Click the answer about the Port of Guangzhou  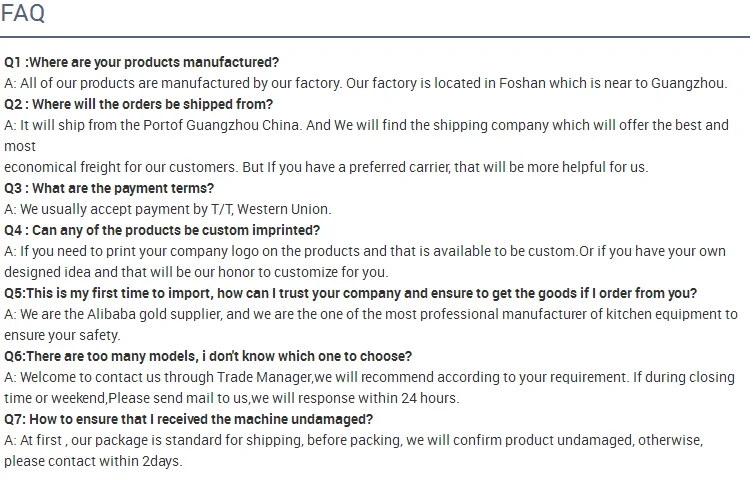[x=366, y=125]
